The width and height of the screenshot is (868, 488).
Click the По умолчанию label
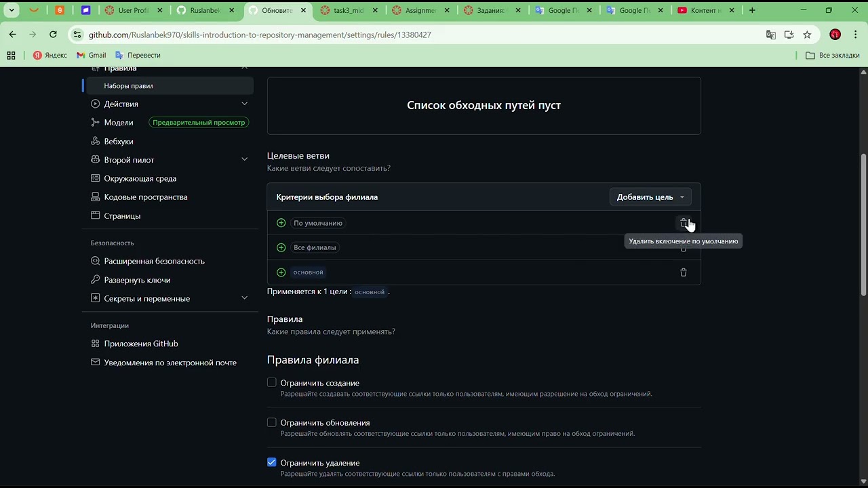point(318,223)
